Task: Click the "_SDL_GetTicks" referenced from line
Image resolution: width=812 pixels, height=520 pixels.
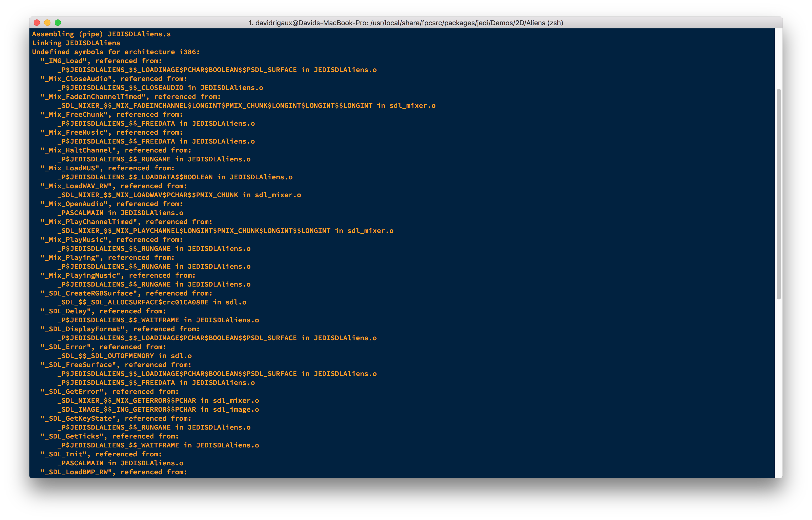Action: [110, 437]
